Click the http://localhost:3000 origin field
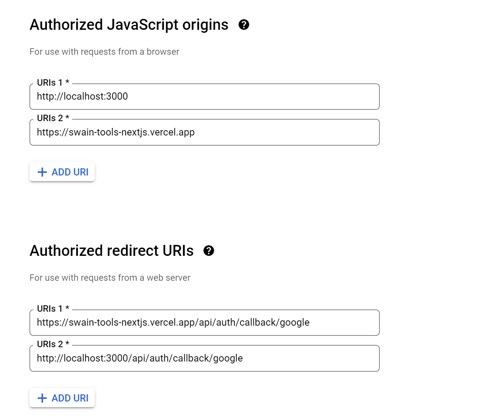 pos(204,97)
